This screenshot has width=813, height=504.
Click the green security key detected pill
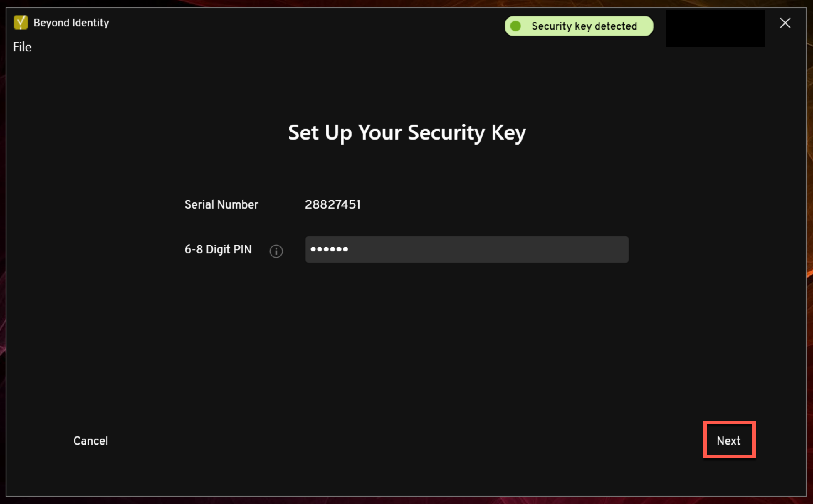(578, 26)
